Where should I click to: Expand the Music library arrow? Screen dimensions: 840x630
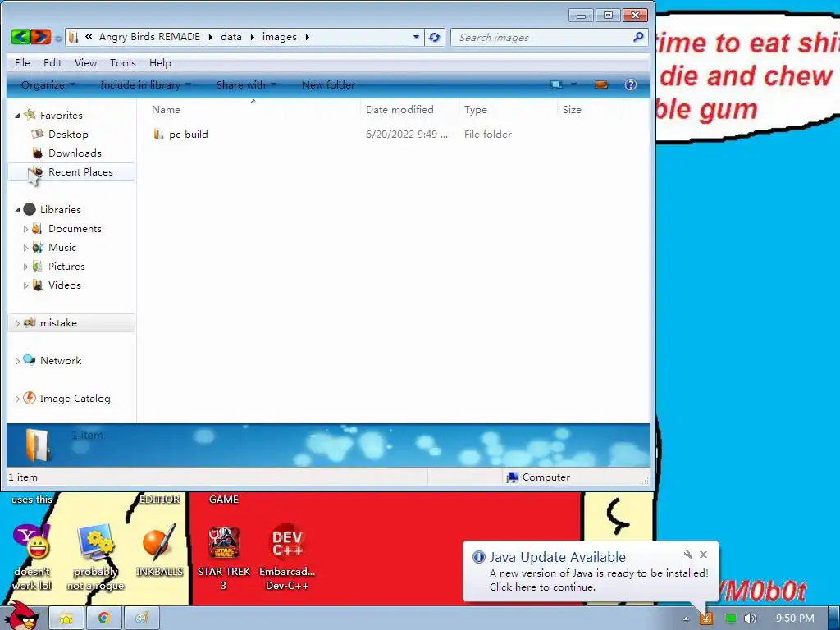click(25, 248)
